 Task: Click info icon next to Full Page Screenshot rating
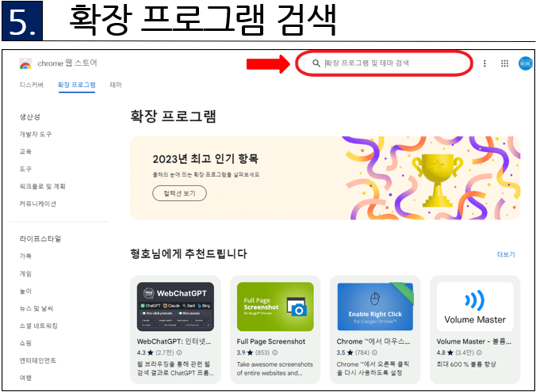point(275,352)
